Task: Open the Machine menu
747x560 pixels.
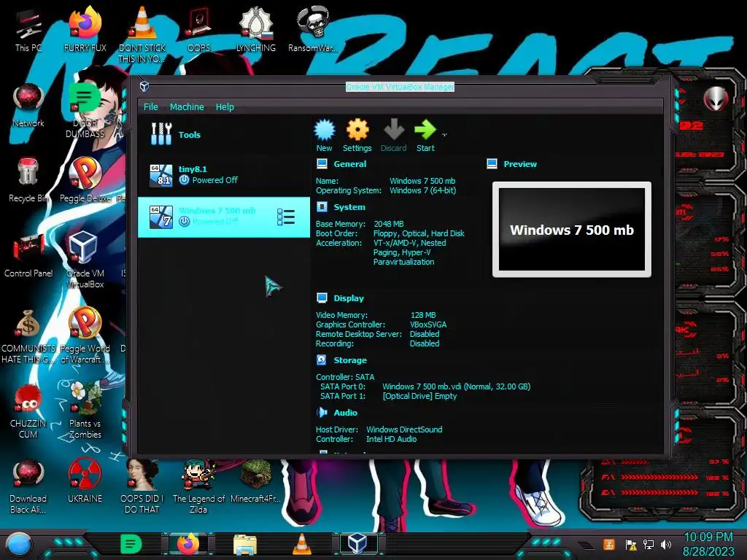Action: coord(187,106)
